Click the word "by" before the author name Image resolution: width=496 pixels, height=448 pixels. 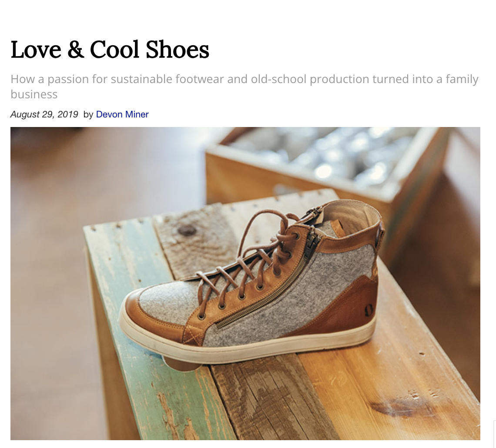[x=88, y=114]
